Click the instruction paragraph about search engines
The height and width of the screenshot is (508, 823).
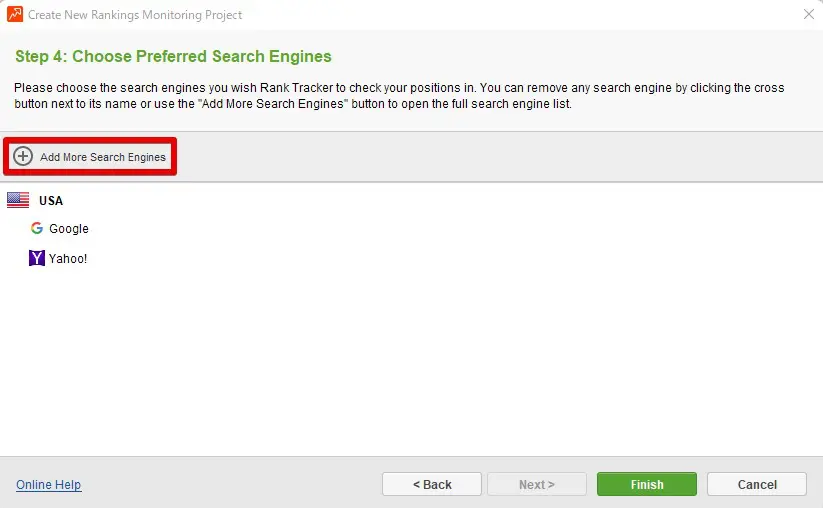pyautogui.click(x=400, y=96)
